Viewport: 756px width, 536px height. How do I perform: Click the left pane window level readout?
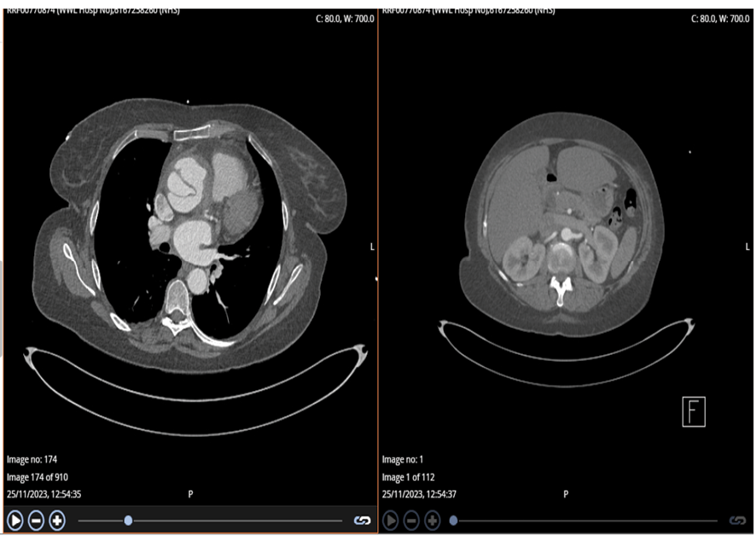345,18
